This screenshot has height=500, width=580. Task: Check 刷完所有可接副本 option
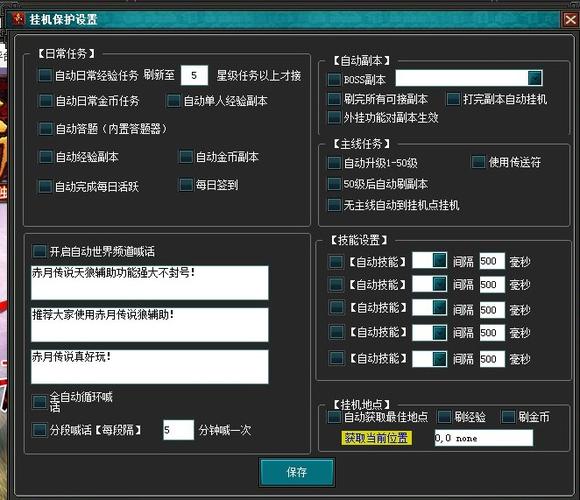click(x=334, y=99)
